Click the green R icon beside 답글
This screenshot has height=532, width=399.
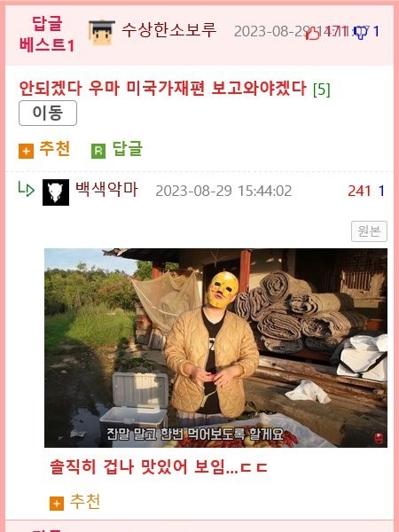click(98, 152)
